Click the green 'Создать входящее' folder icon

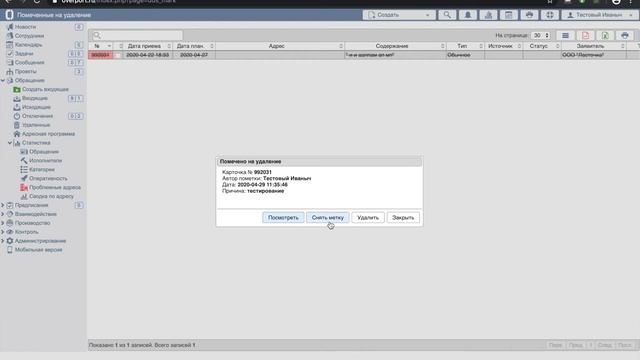coord(17,89)
